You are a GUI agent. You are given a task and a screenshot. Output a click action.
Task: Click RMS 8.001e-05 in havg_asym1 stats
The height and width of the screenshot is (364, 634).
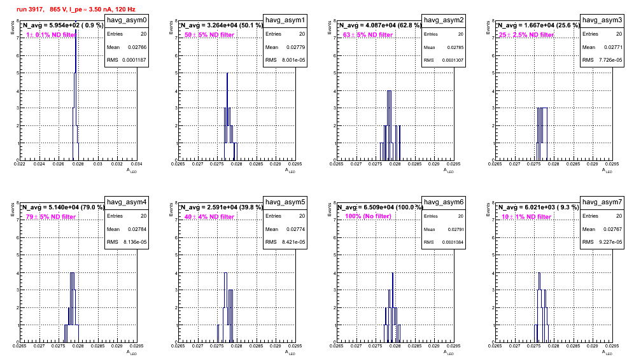click(285, 60)
